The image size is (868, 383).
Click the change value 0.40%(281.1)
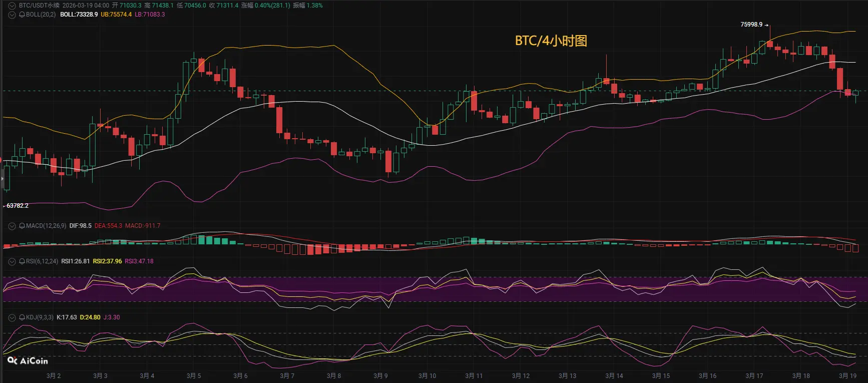coord(272,6)
